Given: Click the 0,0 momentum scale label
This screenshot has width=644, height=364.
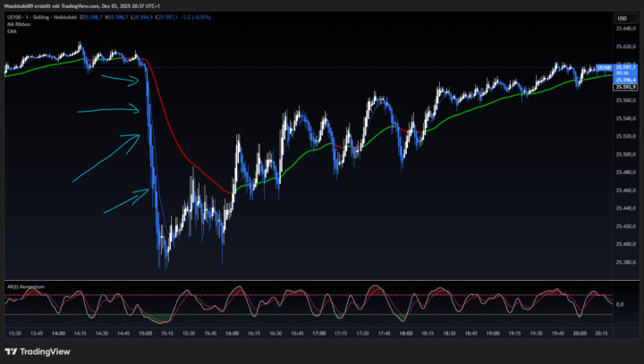Looking at the screenshot, I should [x=620, y=305].
